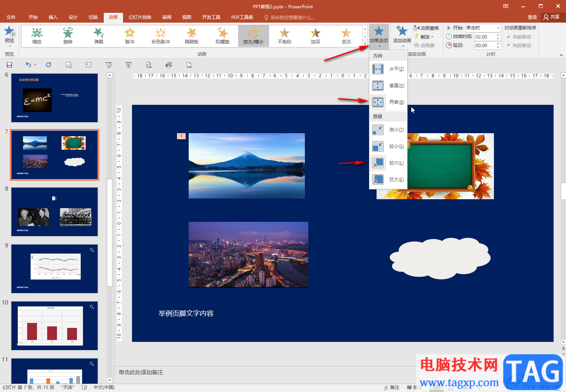
Task: Choose the 跷跷板 teeter animation effect
Action: 192,36
